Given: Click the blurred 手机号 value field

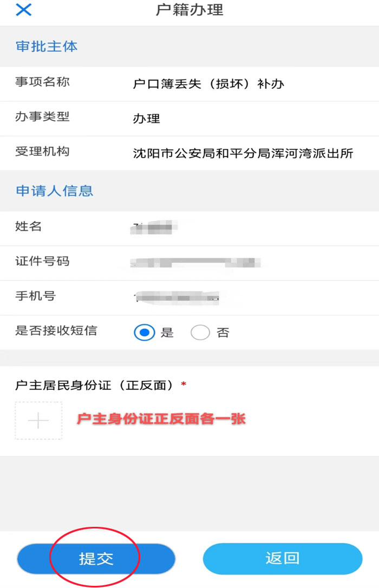Looking at the screenshot, I should tap(179, 297).
